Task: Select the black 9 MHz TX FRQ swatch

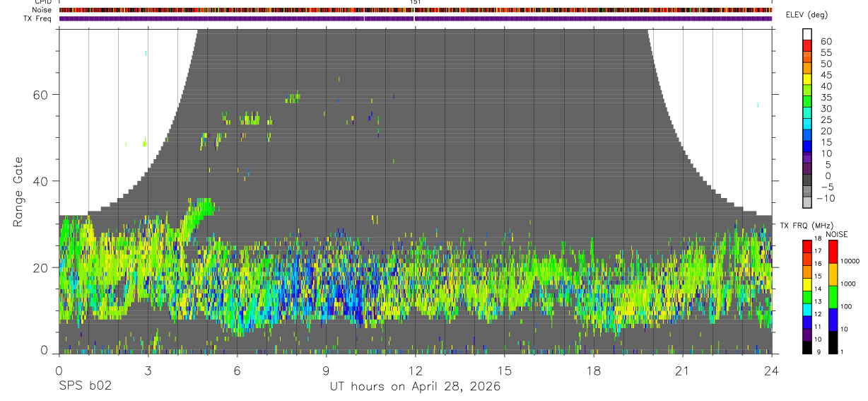Action: click(x=807, y=347)
